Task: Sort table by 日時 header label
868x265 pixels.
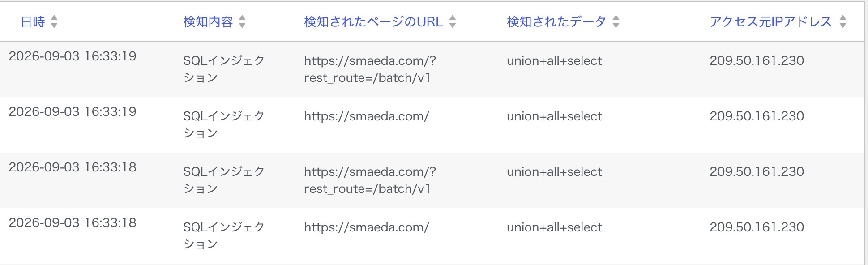Action: pyautogui.click(x=33, y=22)
